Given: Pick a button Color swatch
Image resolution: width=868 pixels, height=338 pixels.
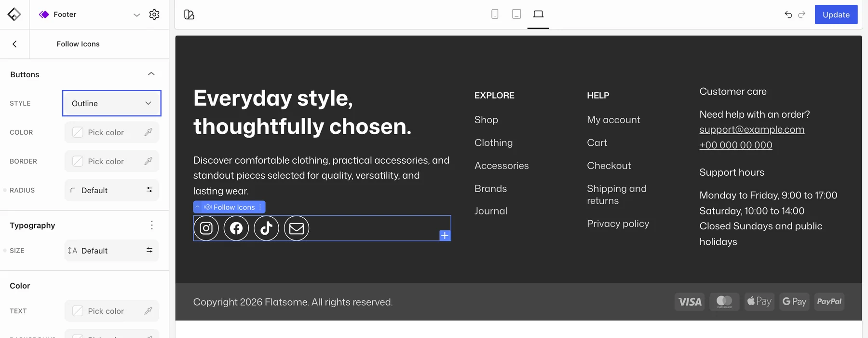Looking at the screenshot, I should 78,132.
